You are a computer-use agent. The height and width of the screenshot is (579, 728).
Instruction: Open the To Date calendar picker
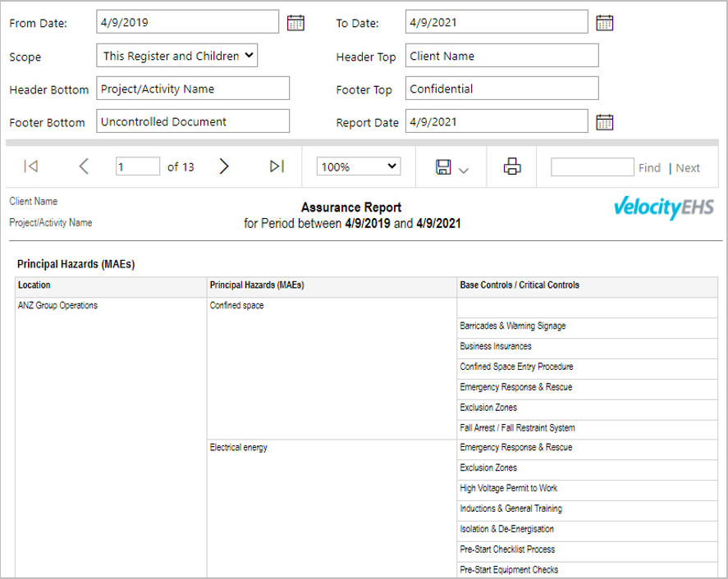click(x=605, y=23)
